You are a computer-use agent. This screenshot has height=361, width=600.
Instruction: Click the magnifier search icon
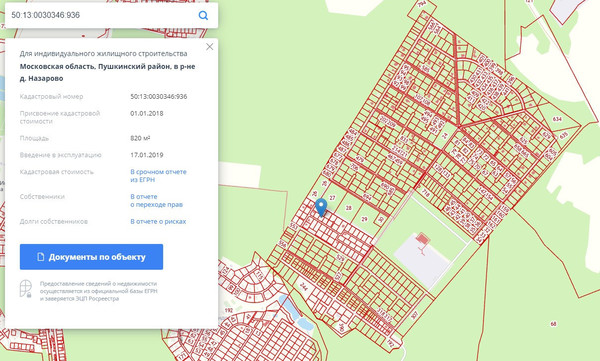point(203,15)
